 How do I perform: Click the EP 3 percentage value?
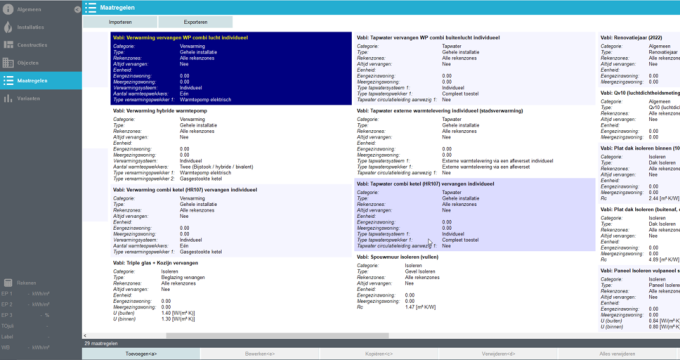click(x=45, y=315)
